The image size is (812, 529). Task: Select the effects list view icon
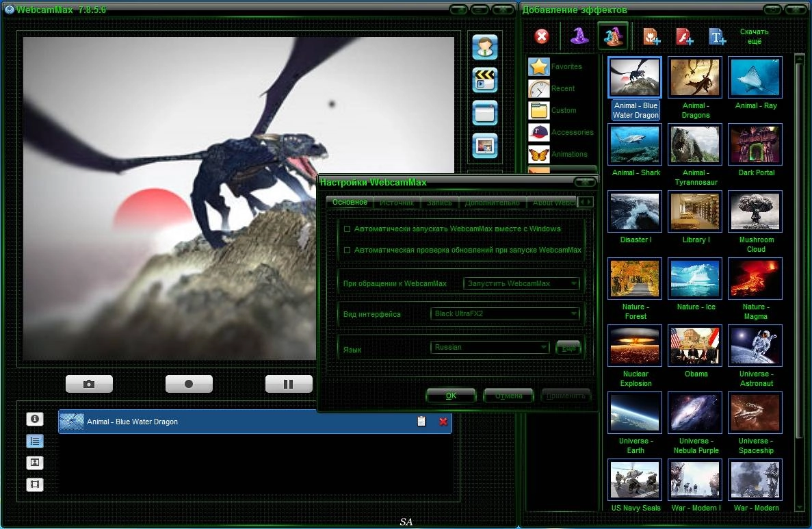35,441
